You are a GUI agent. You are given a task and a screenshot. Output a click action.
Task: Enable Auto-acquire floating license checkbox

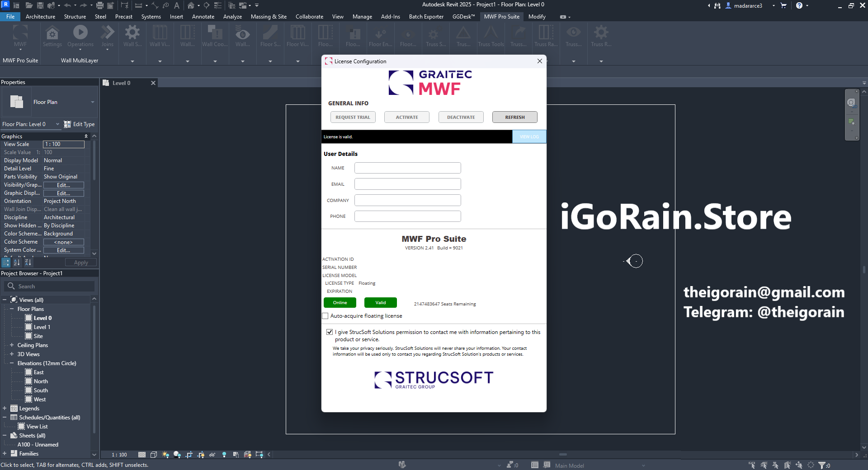pos(325,316)
